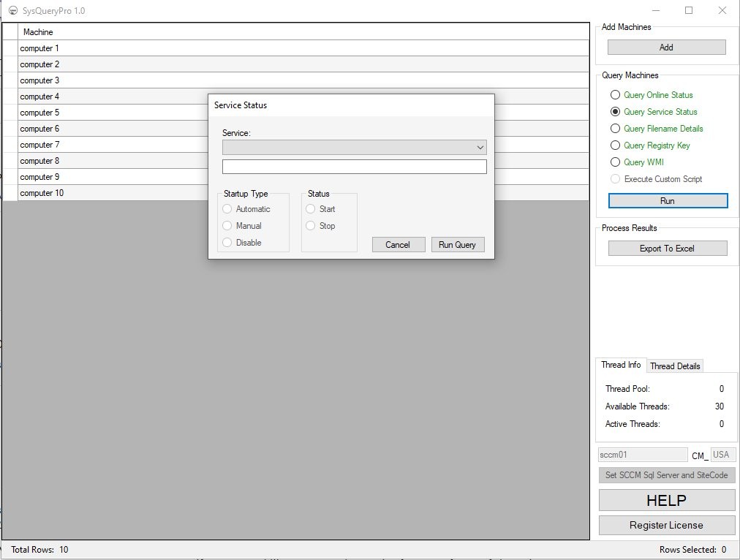
Task: Minimize the SysQueryPro window
Action: point(656,10)
